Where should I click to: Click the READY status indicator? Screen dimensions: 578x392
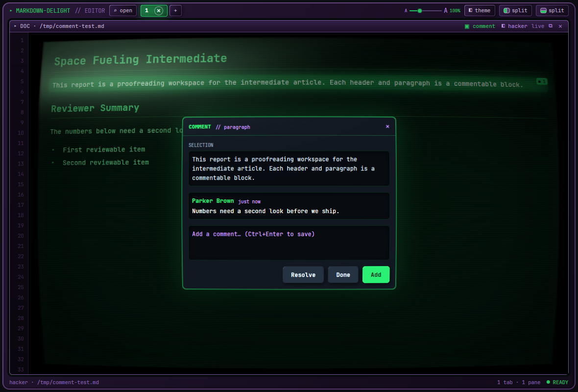tap(557, 382)
